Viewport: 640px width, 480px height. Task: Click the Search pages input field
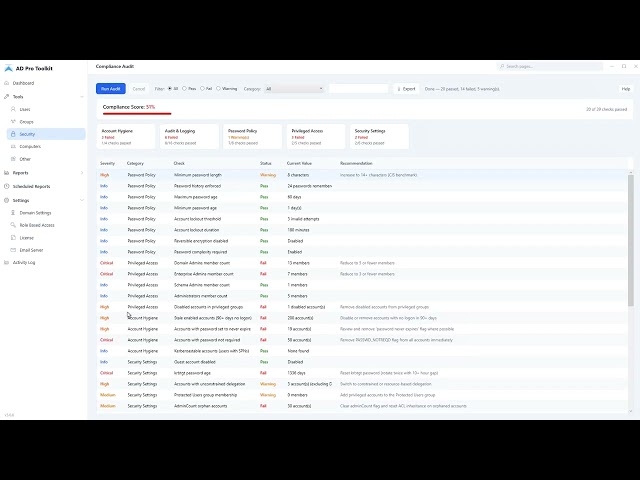pyautogui.click(x=550, y=66)
